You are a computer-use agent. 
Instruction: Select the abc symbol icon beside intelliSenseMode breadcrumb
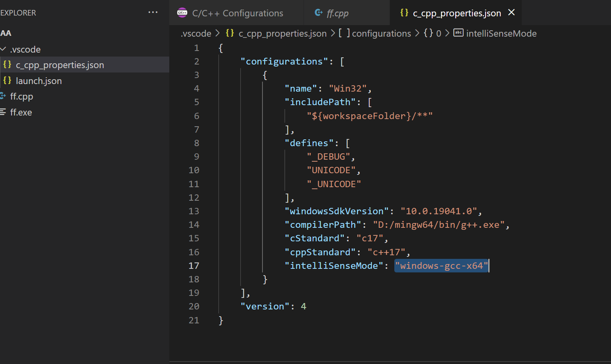[x=458, y=33]
